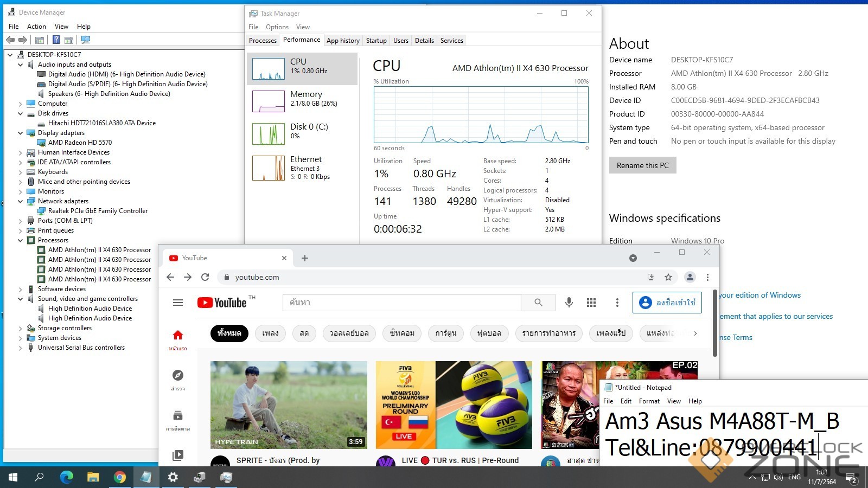Open the Action menu in Device Manager

click(36, 27)
